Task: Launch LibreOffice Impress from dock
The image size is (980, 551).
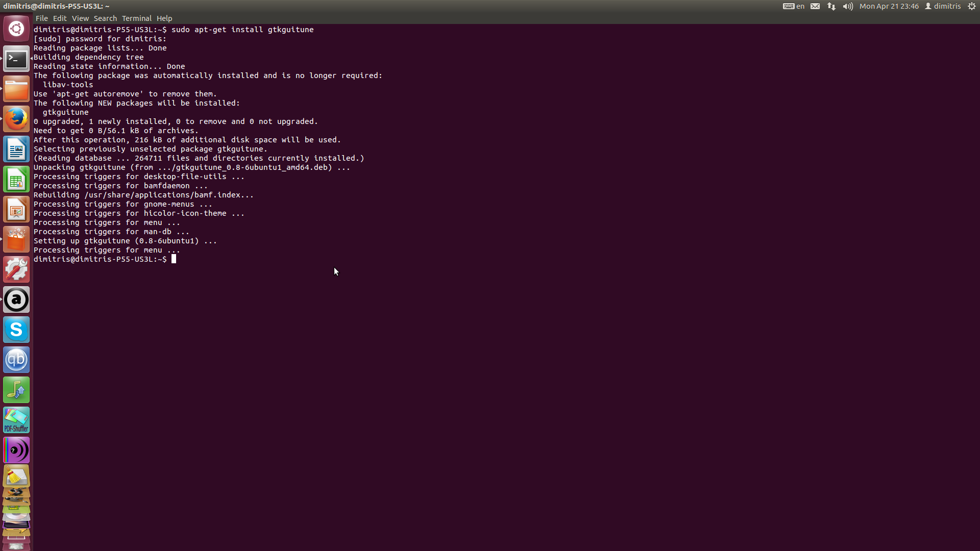Action: [x=16, y=210]
